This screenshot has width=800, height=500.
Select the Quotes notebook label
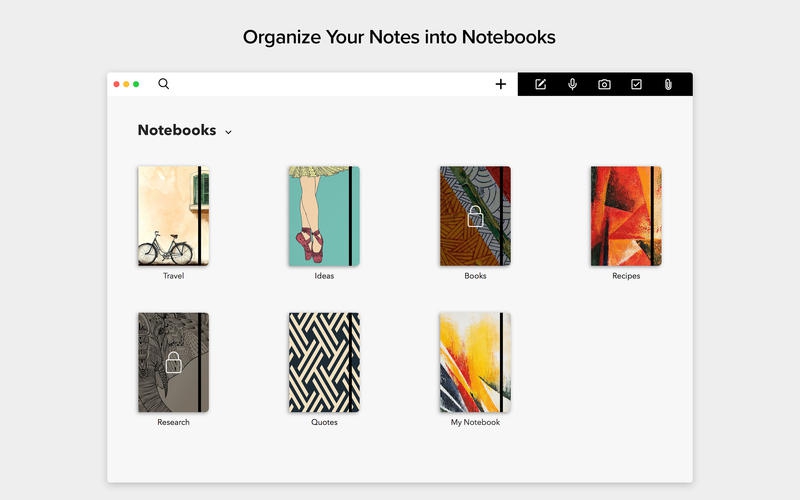point(324,422)
